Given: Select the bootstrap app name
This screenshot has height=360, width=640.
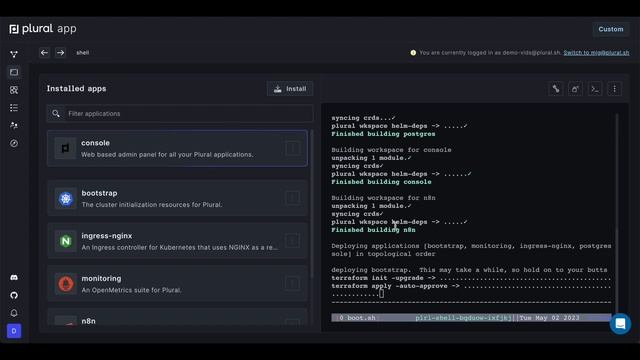Looking at the screenshot, I should [99, 193].
